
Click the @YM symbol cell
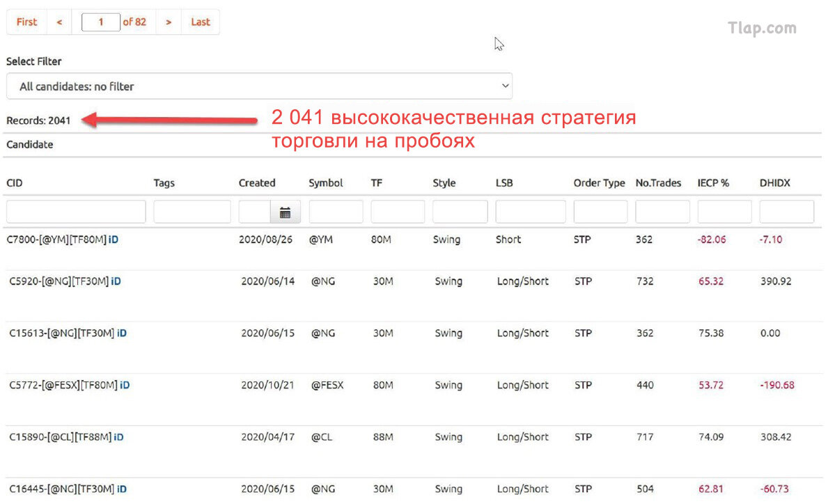pyautogui.click(x=321, y=239)
